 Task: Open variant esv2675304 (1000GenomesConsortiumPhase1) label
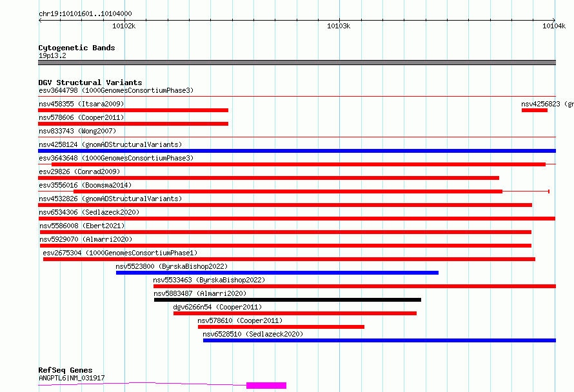[120, 253]
